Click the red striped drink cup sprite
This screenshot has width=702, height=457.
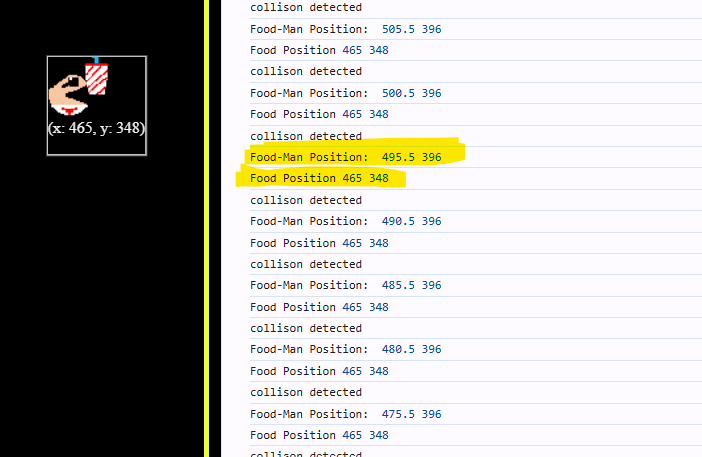(x=97, y=77)
